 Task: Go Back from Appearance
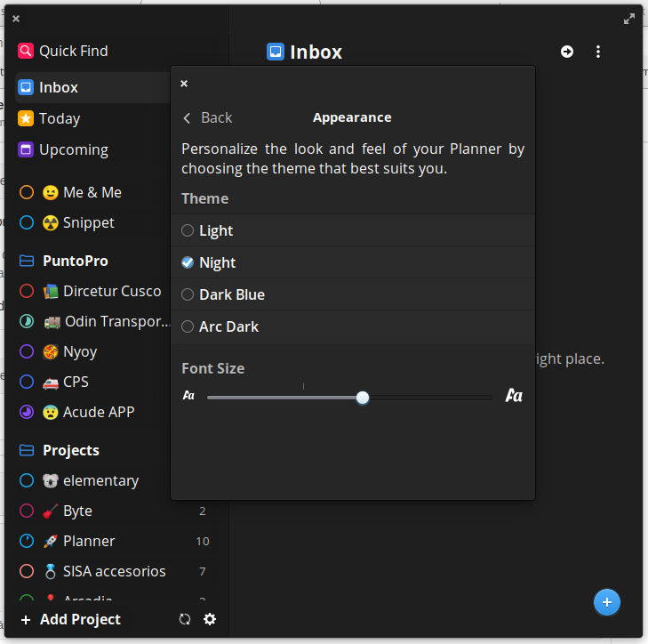click(208, 118)
